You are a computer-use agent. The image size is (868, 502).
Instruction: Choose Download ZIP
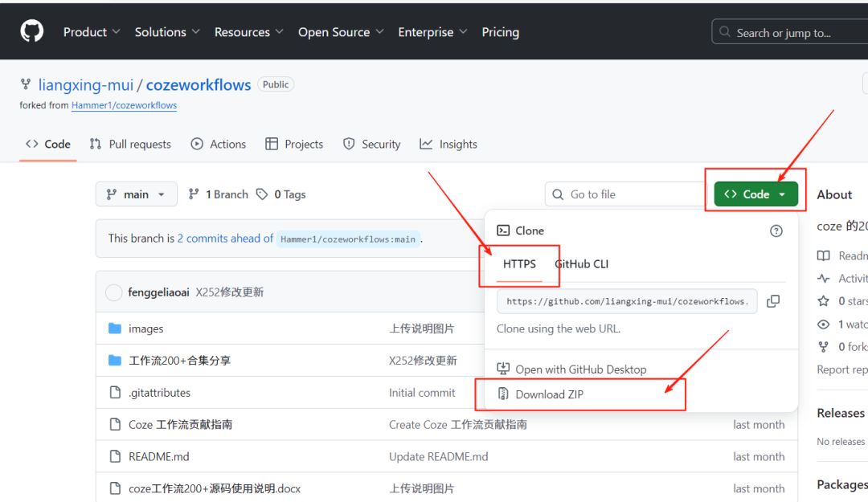pyautogui.click(x=549, y=394)
